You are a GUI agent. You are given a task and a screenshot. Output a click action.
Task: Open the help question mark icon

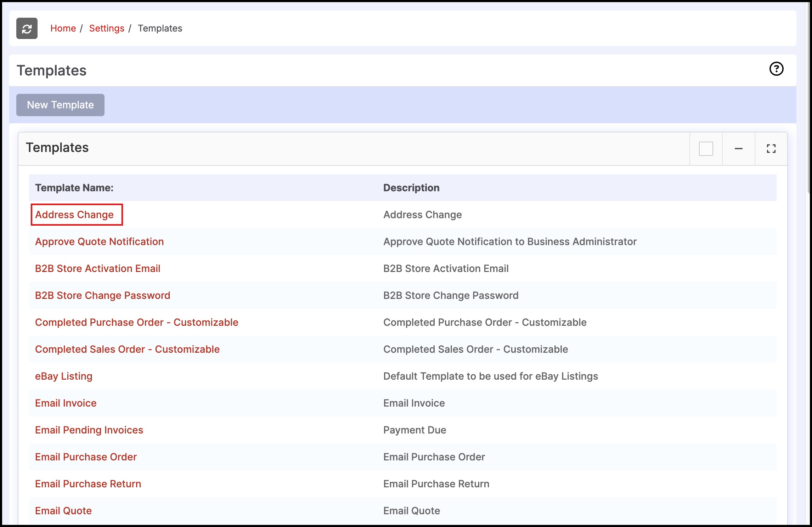click(776, 69)
